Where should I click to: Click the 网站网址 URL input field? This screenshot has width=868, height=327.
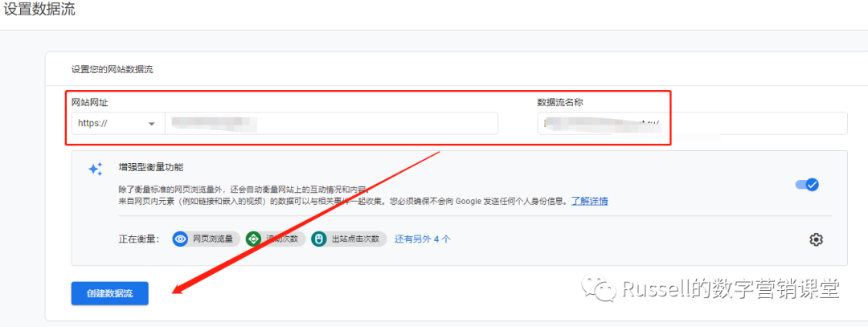[331, 123]
